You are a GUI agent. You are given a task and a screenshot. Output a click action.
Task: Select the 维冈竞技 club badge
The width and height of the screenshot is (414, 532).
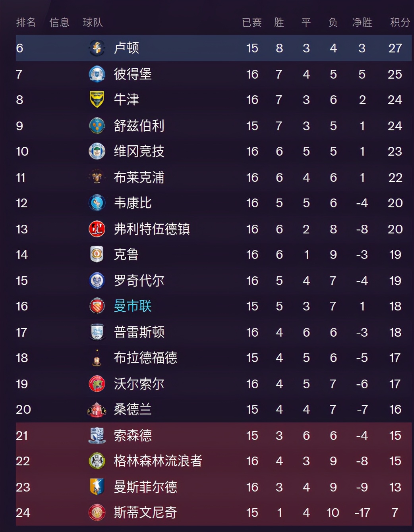pos(97,151)
